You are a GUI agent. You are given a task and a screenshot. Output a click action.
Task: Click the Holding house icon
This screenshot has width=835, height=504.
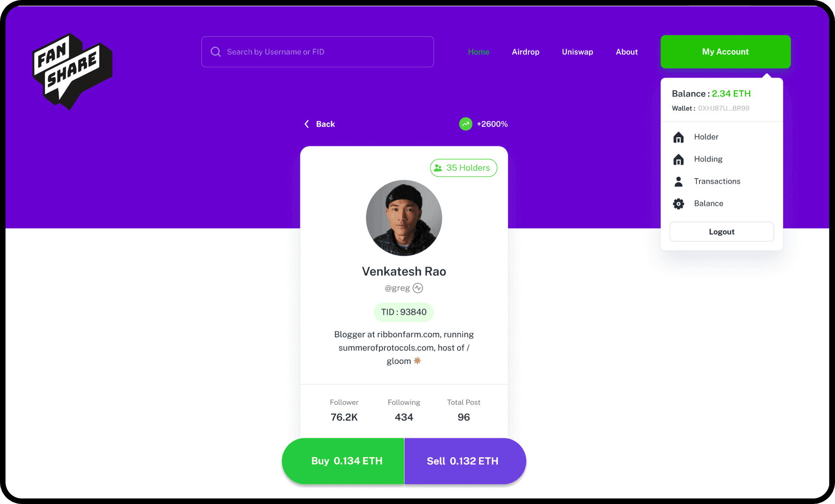pos(678,159)
